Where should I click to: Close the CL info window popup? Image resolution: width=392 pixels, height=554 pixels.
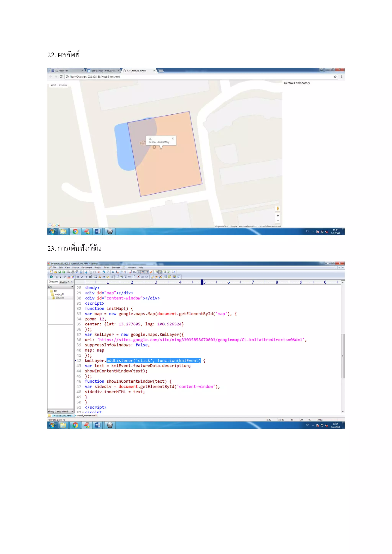click(173, 138)
